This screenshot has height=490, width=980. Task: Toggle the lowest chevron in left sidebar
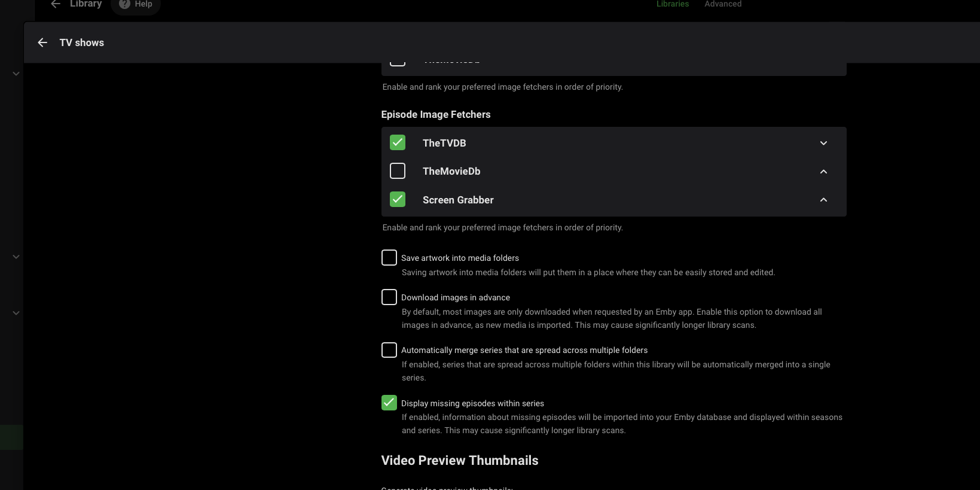(16, 313)
